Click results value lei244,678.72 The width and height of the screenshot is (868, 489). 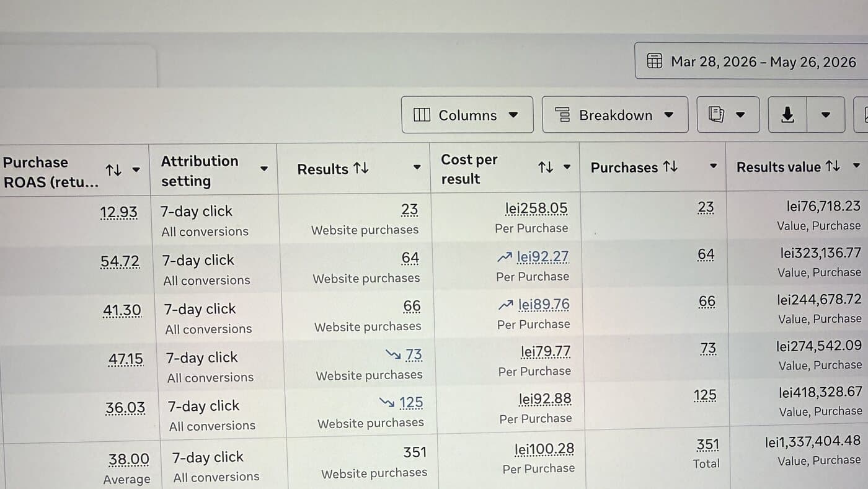coord(819,299)
